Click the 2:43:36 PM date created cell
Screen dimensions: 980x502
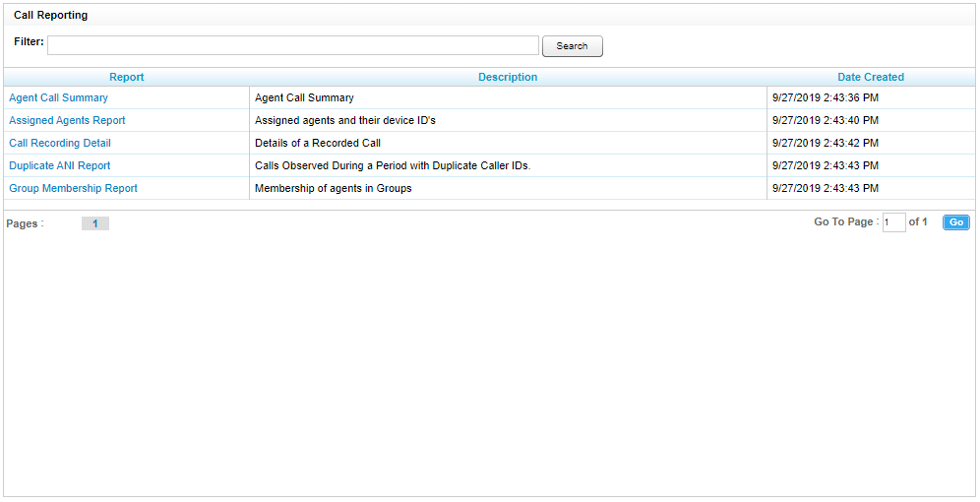[826, 98]
